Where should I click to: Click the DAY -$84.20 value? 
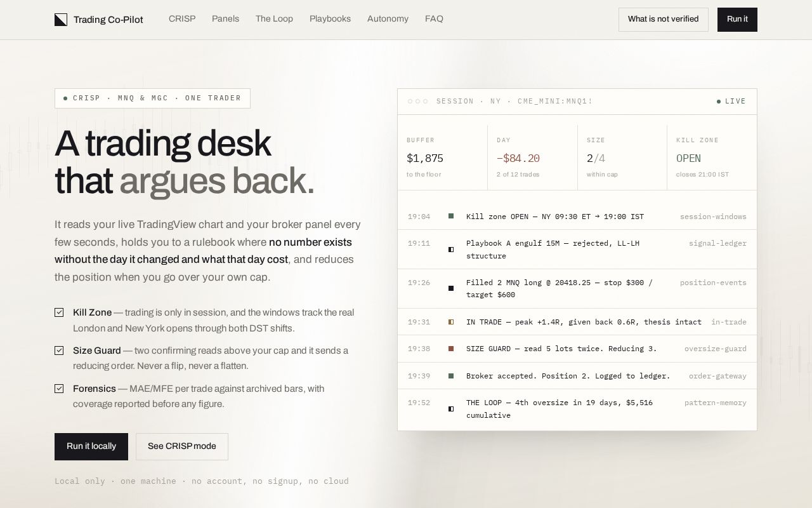[518, 158]
